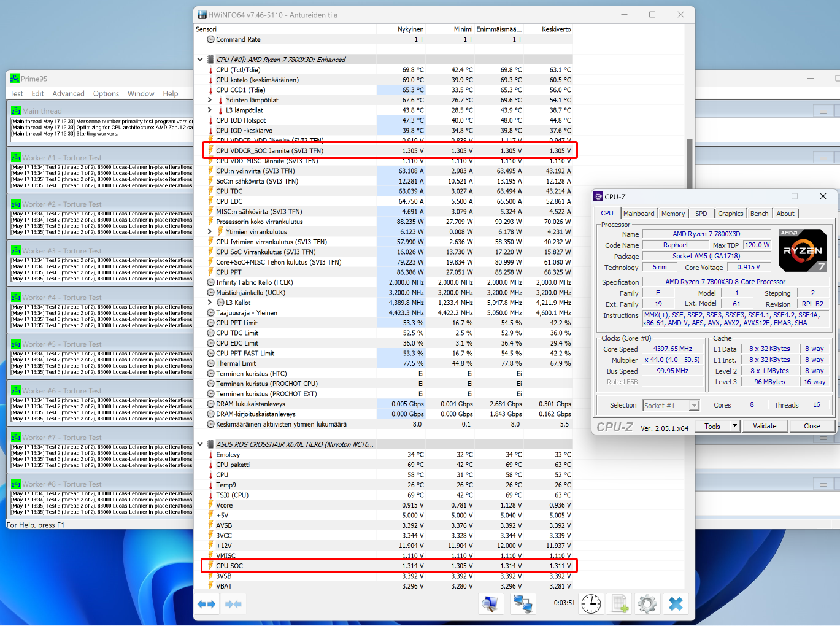
Task: Click the CPU-Z title bar app icon
Action: (599, 196)
